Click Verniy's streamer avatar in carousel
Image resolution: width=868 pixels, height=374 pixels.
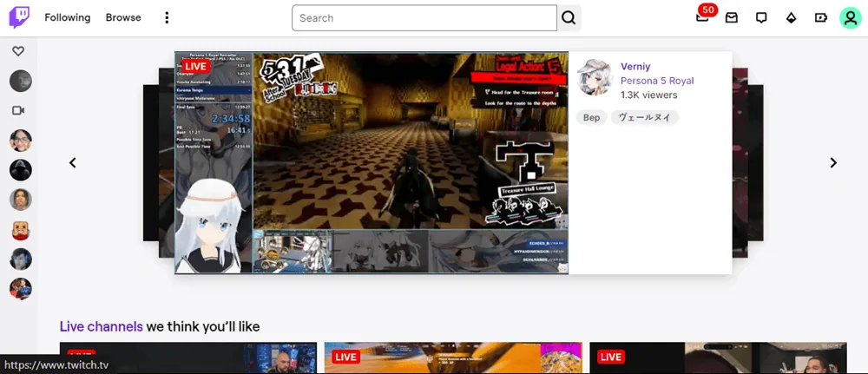coord(595,78)
